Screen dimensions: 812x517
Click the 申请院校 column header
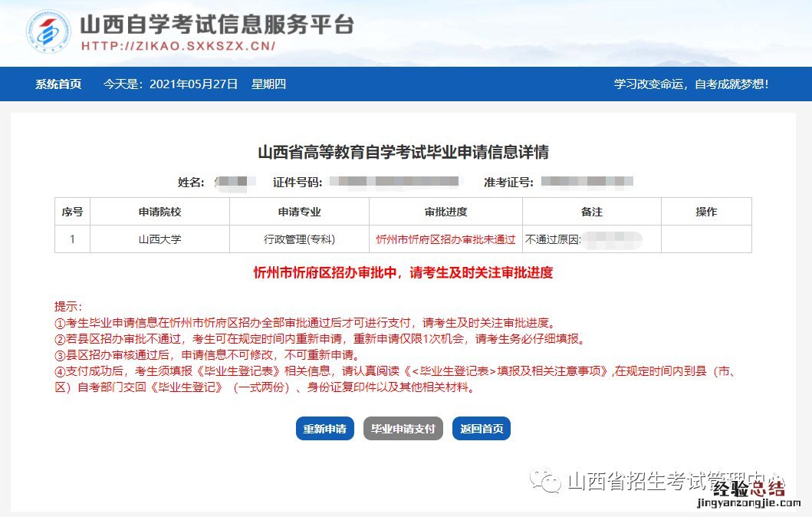coord(160,212)
